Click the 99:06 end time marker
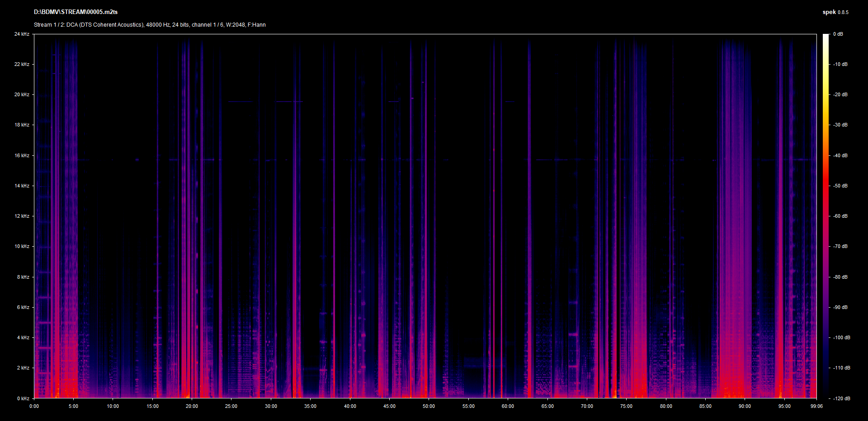The width and height of the screenshot is (868, 421). click(816, 407)
